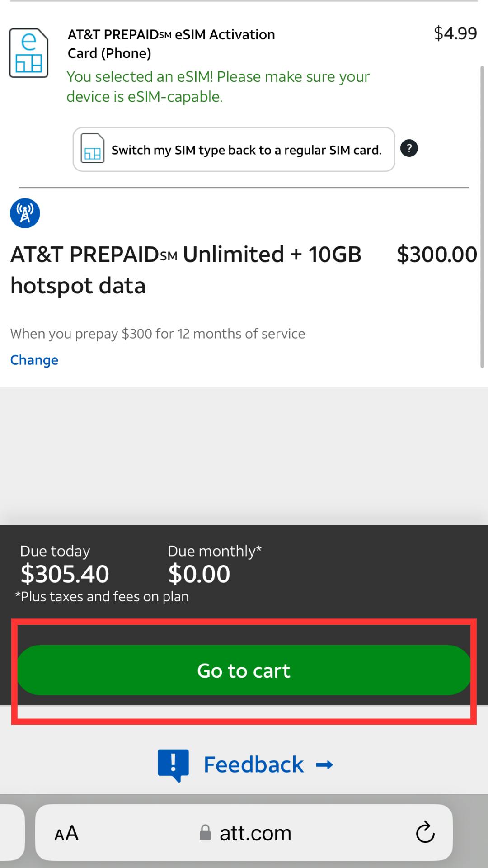Open the Change plan link
The width and height of the screenshot is (488, 868).
coord(34,360)
